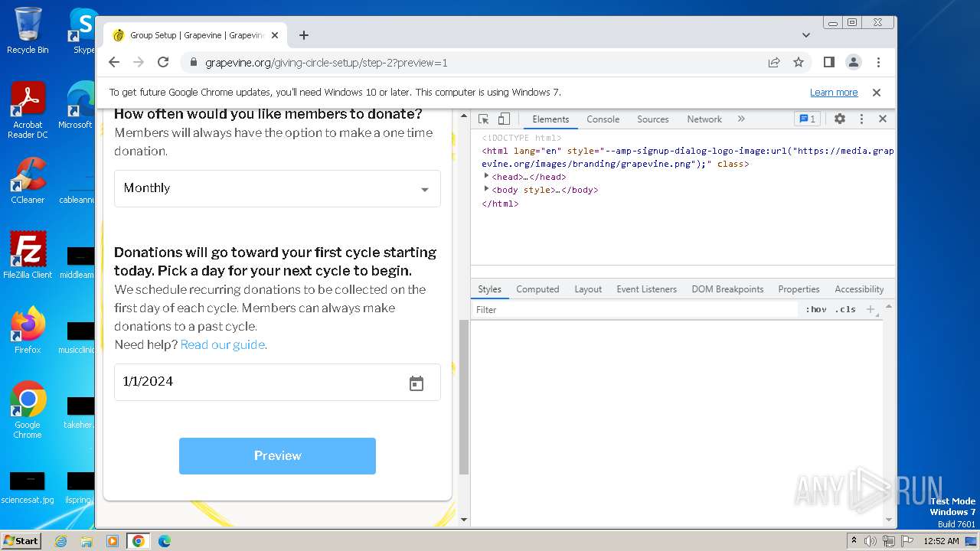Click the browser back arrow

click(x=114, y=62)
